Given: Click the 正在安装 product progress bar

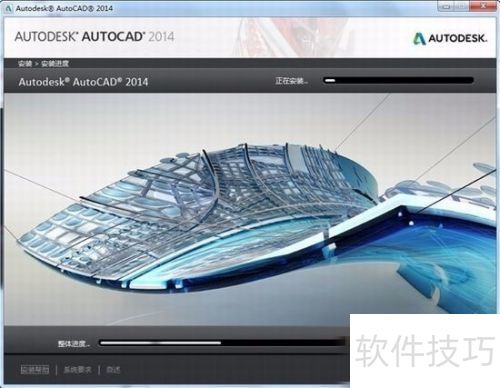Looking at the screenshot, I should click(x=398, y=80).
